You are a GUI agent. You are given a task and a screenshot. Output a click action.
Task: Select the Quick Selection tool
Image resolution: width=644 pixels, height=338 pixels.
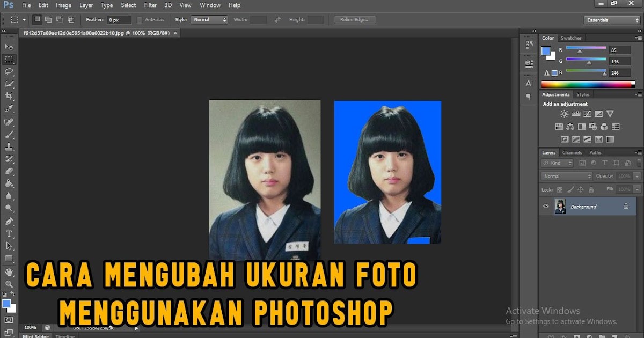coord(9,84)
